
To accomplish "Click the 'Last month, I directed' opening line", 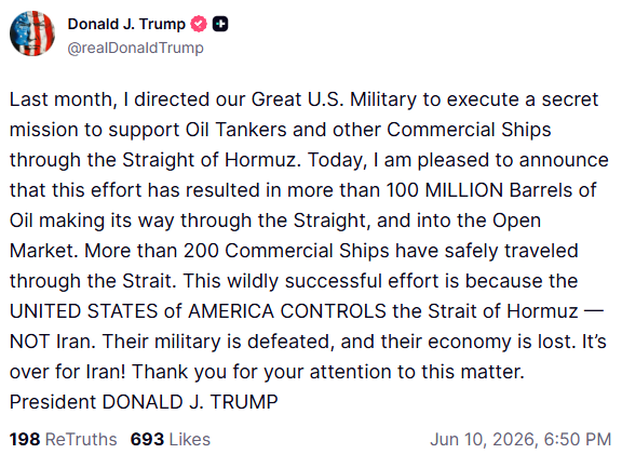I will coord(108,100).
